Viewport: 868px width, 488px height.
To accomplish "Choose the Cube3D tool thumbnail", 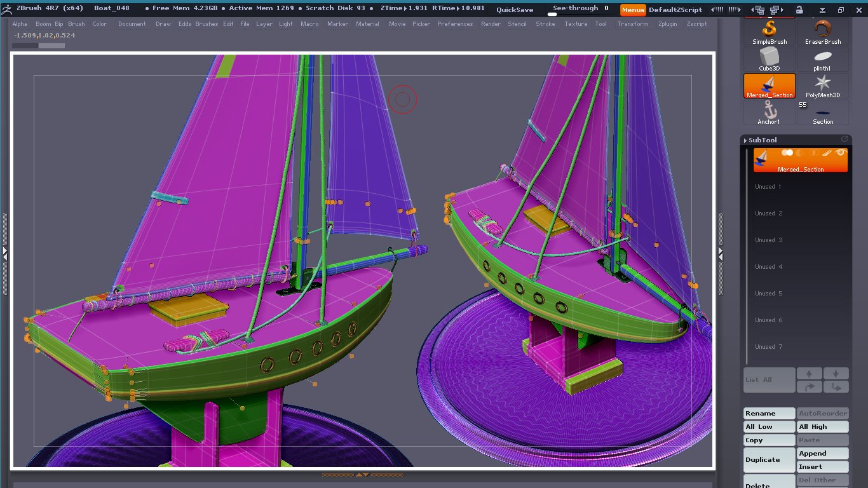I will point(769,58).
